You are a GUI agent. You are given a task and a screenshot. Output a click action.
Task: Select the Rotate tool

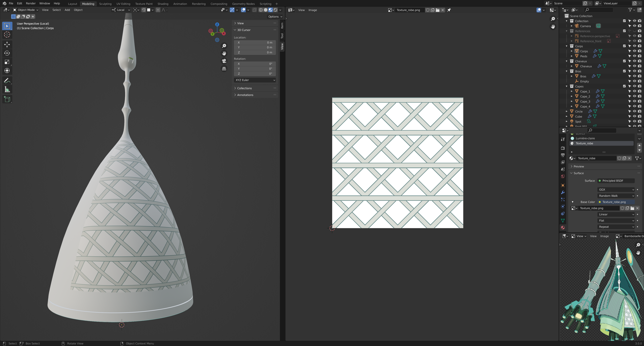(x=7, y=53)
